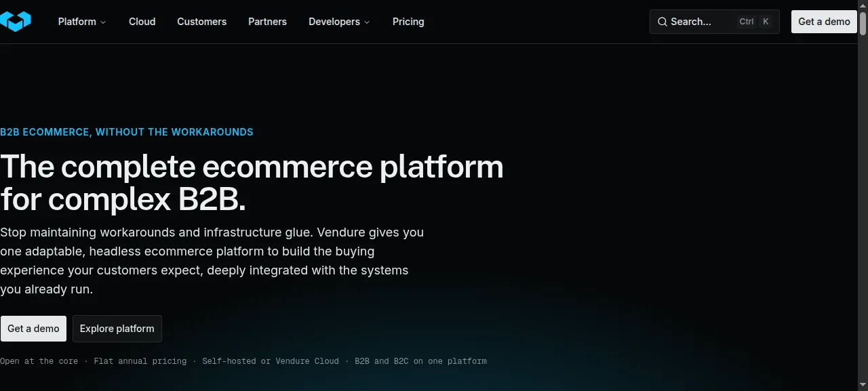The width and height of the screenshot is (868, 391).
Task: Click Get a demo in header
Action: 824,22
